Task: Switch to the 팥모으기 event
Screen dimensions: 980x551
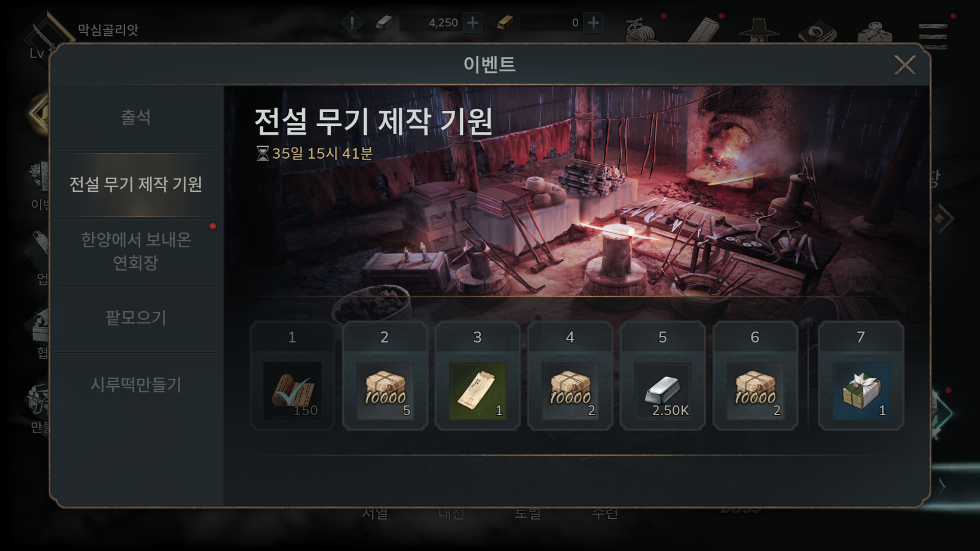Action: (x=136, y=318)
